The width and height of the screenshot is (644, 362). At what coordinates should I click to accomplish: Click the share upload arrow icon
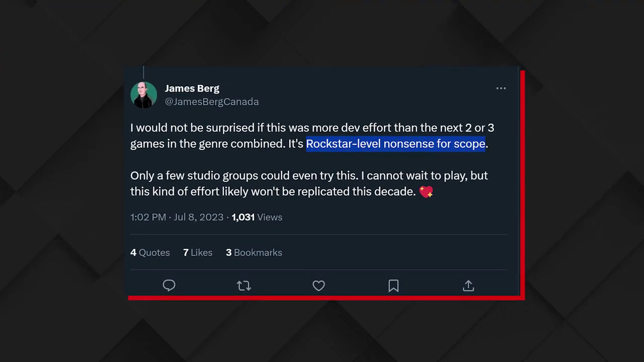[468, 286]
